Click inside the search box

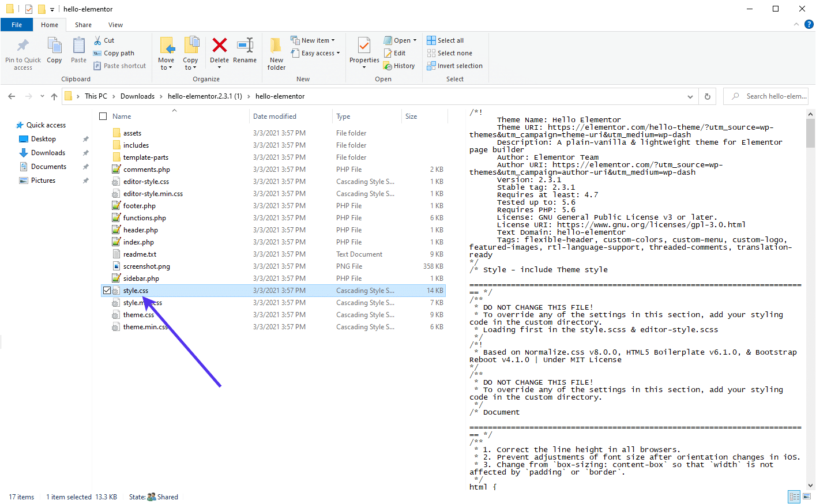767,96
